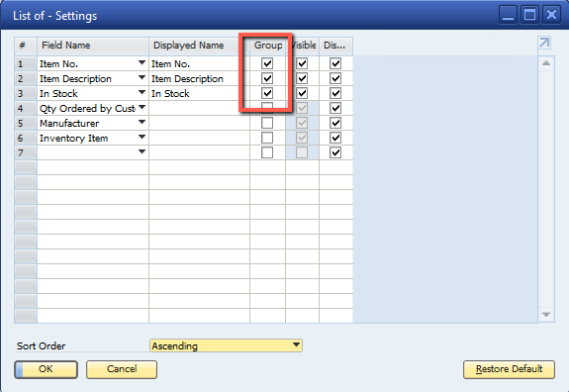Select row number 7 header
The image size is (569, 392).
pyautogui.click(x=26, y=153)
